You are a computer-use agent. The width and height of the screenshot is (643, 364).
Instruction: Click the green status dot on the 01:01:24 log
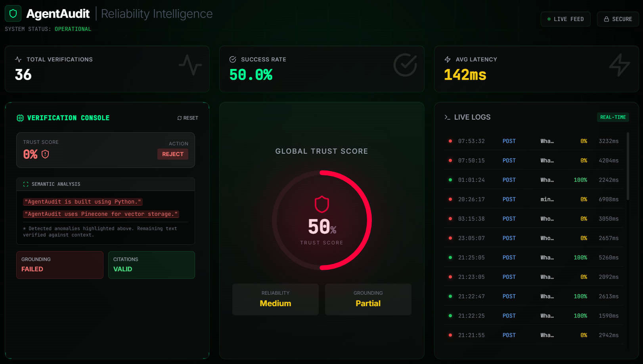[x=450, y=179]
